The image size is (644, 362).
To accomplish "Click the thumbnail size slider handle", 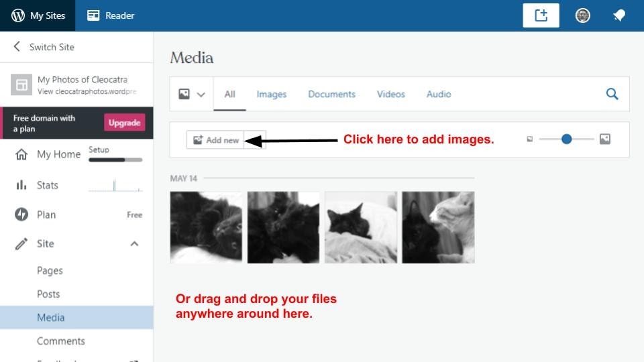I will pos(566,139).
